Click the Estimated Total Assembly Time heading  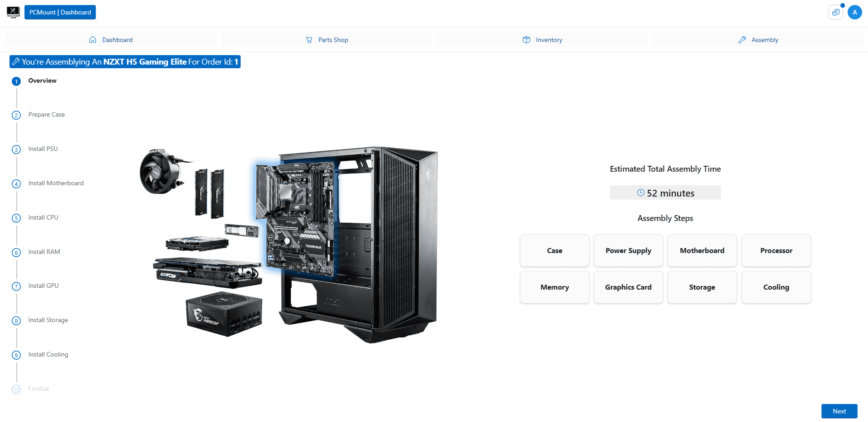665,169
